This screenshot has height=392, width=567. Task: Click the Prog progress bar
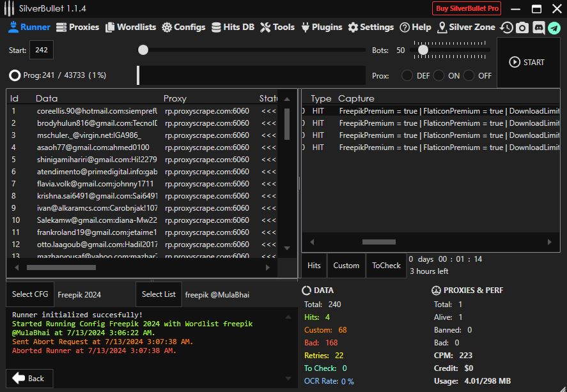[251, 75]
